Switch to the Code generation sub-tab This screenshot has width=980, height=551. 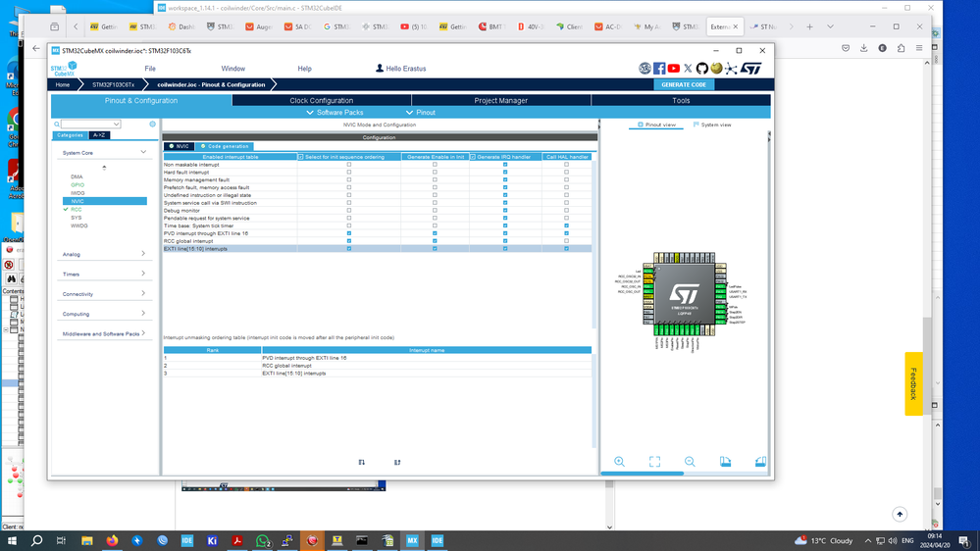tap(225, 146)
